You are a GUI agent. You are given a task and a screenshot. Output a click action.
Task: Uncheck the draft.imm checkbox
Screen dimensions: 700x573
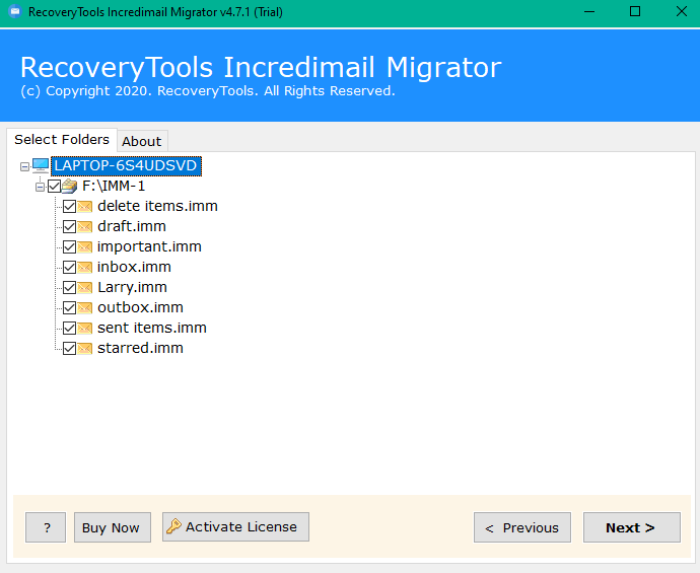pos(69,227)
